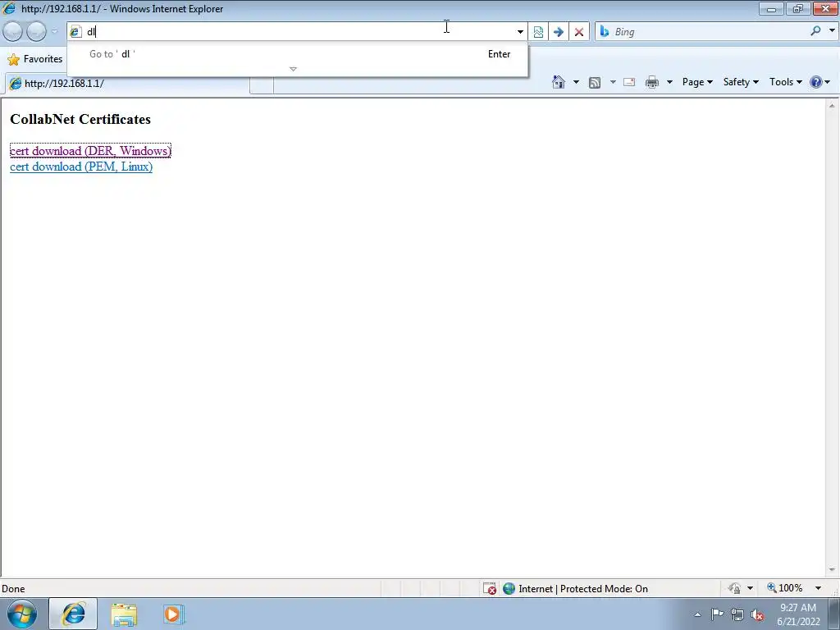Open the Page menu
This screenshot has height=630, width=840.
point(697,82)
